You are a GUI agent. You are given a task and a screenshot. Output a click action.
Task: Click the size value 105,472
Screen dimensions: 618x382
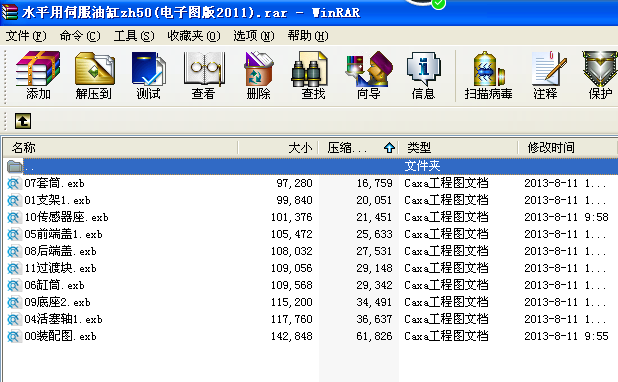pyautogui.click(x=292, y=234)
